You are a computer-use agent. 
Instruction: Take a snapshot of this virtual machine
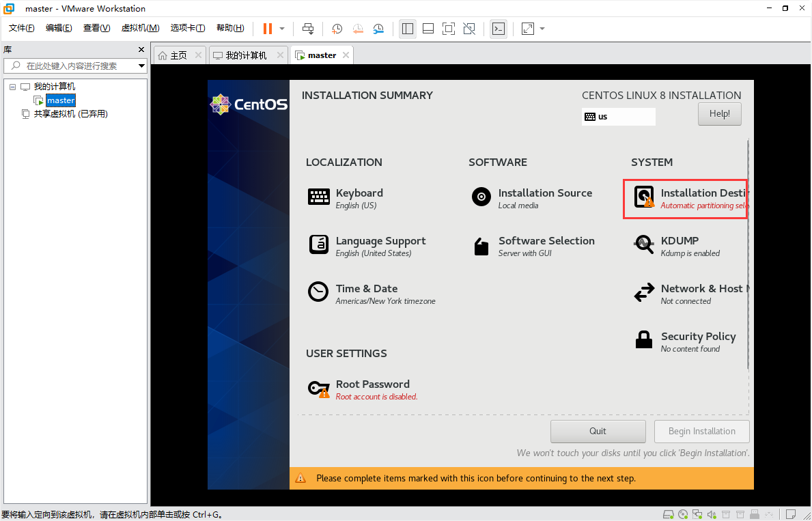tap(337, 29)
